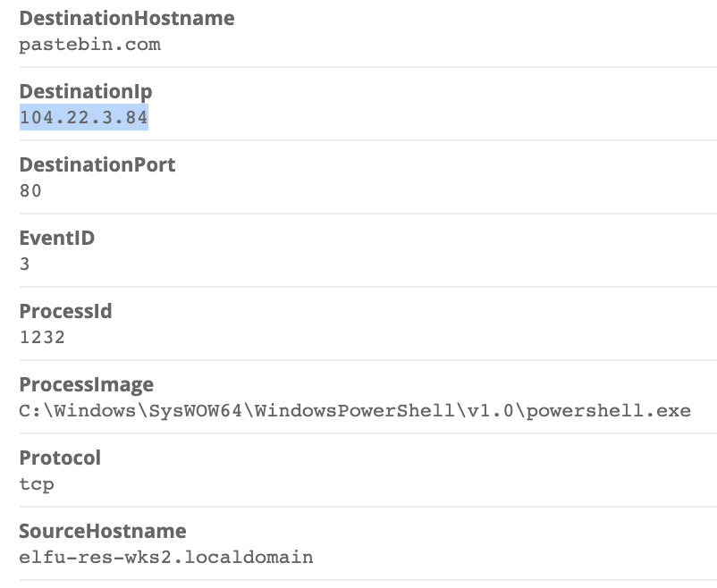Click the divider below DestinationPort row

pos(368,214)
